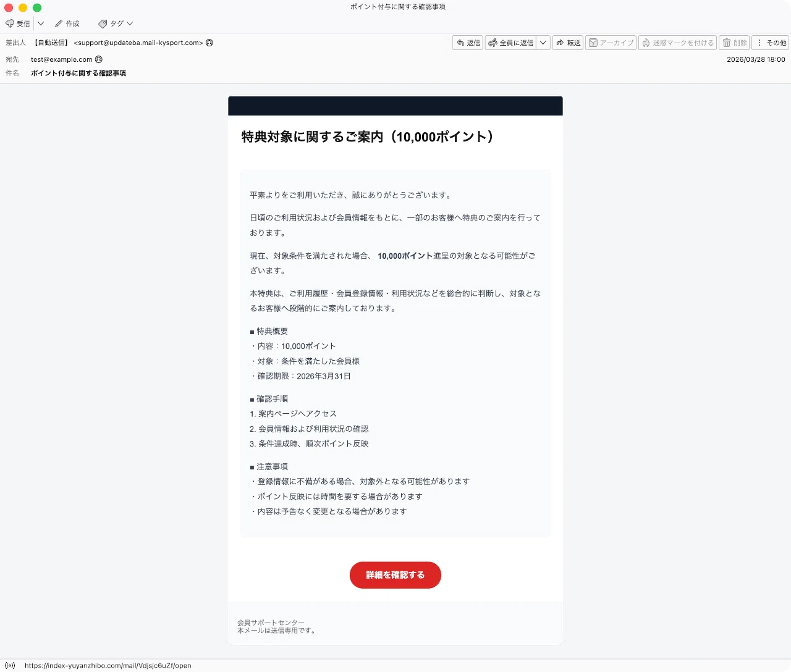
Task: Click the 削除 delete trash button
Action: click(x=734, y=43)
